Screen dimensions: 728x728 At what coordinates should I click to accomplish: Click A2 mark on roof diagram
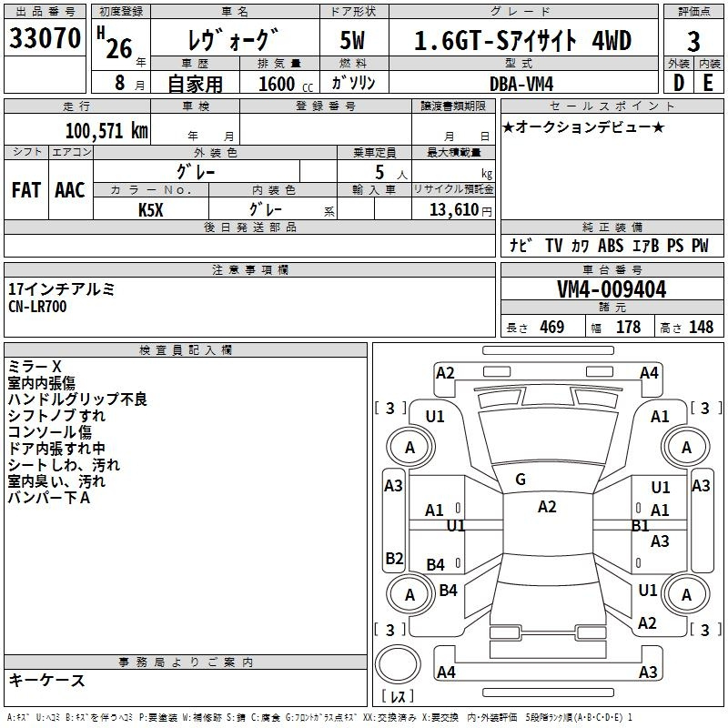547,507
